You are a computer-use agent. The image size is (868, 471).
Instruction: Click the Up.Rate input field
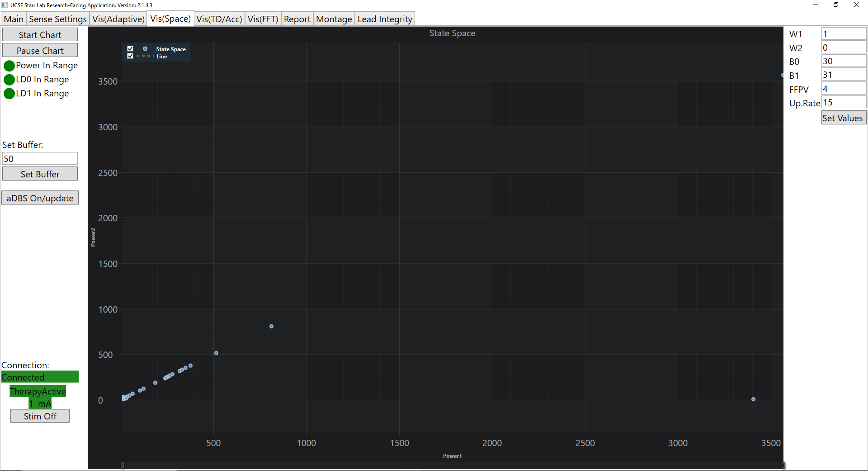coord(844,102)
